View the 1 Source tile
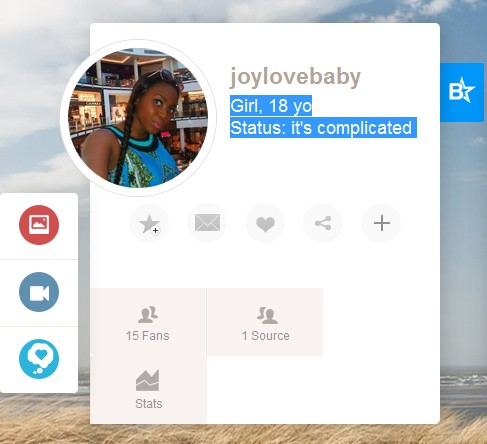 (x=265, y=322)
